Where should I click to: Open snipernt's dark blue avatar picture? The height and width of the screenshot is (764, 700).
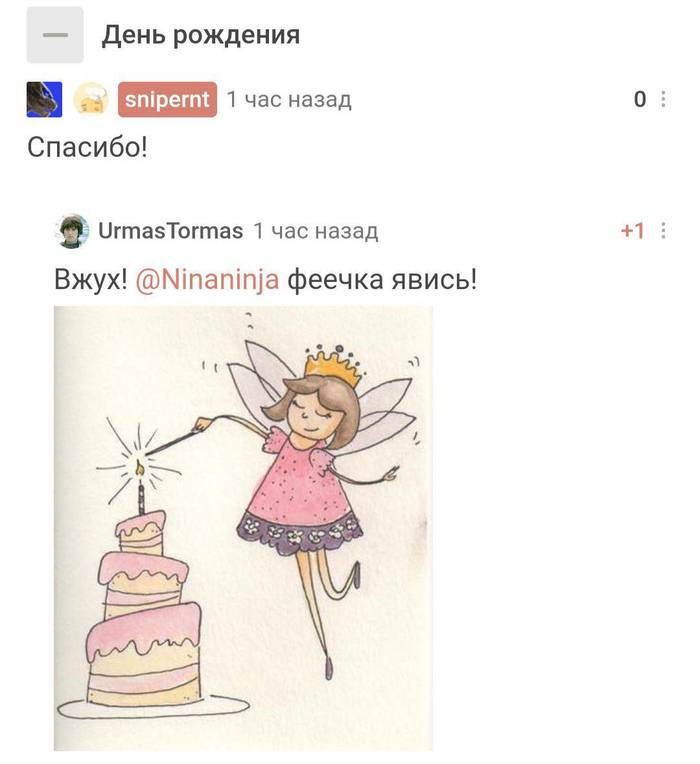44,99
